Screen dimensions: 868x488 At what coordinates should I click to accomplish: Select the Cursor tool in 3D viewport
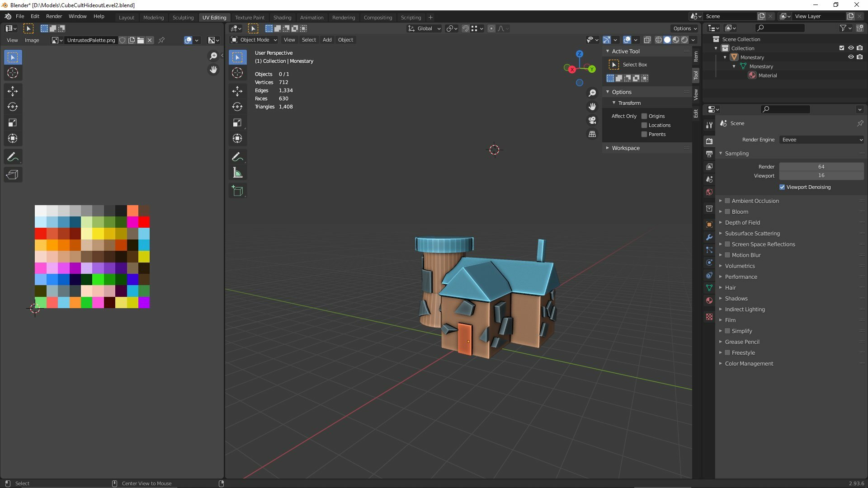(x=237, y=73)
